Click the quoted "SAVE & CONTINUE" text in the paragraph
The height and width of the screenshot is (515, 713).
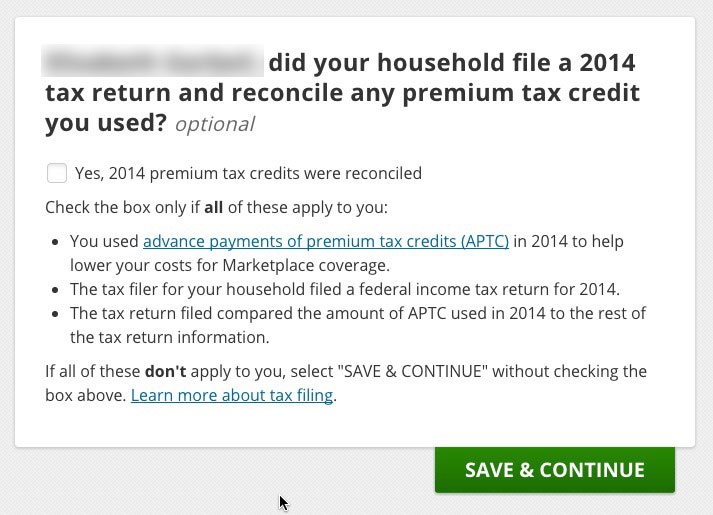tap(413, 371)
